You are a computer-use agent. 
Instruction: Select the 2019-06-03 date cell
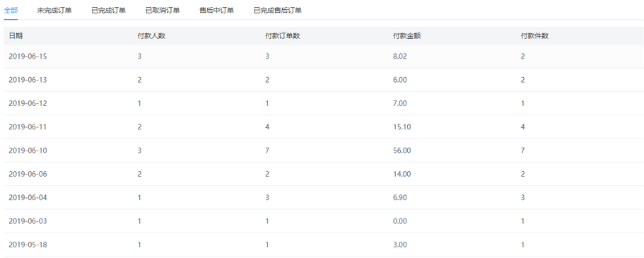point(28,221)
